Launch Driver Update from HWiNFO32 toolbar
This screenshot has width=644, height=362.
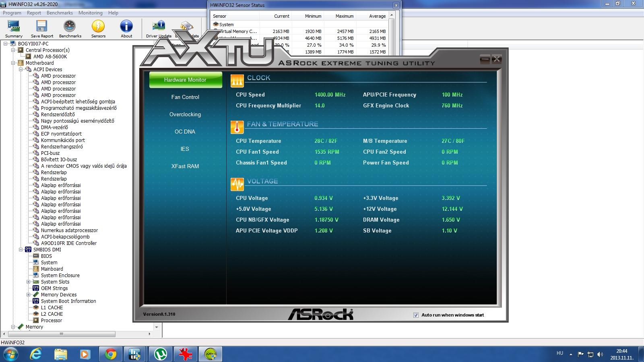159,29
